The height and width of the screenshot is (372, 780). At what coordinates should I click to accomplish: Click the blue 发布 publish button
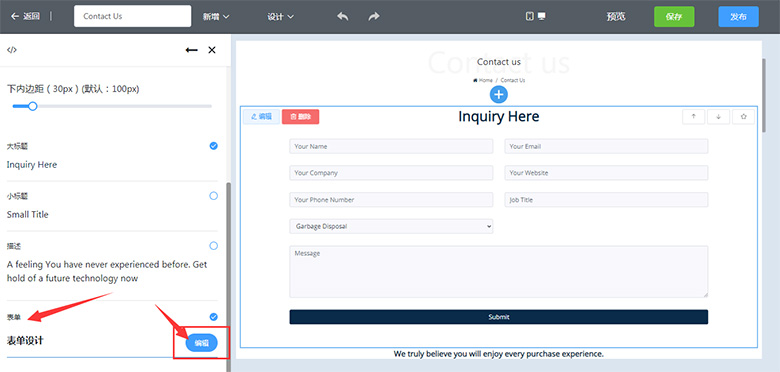(738, 16)
